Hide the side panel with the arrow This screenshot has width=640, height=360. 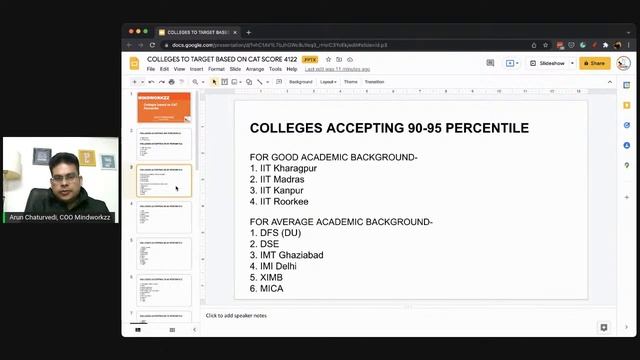click(x=627, y=327)
